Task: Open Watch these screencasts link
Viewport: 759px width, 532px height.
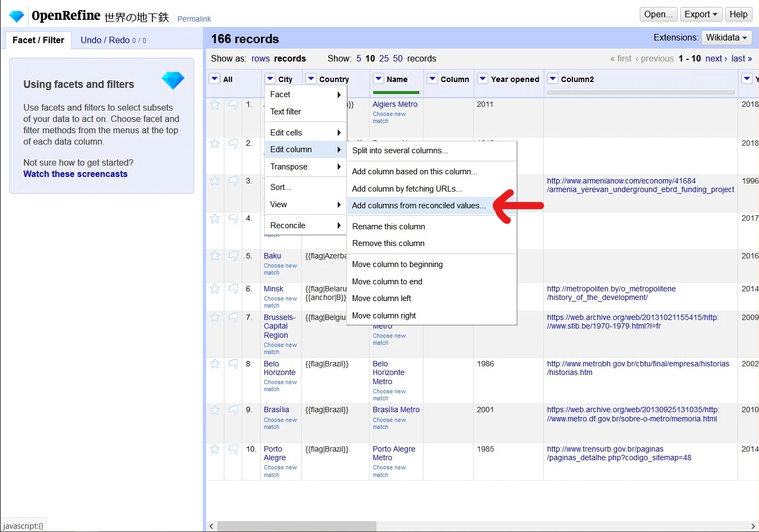Action: pos(76,174)
